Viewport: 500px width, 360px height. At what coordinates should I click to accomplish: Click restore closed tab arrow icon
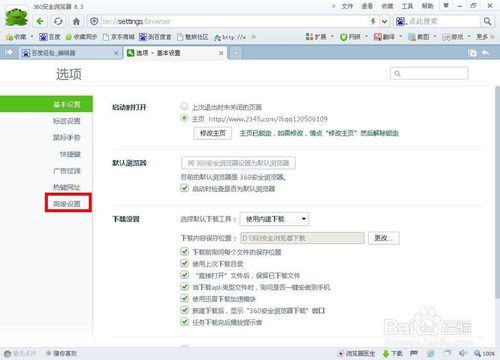486,53
